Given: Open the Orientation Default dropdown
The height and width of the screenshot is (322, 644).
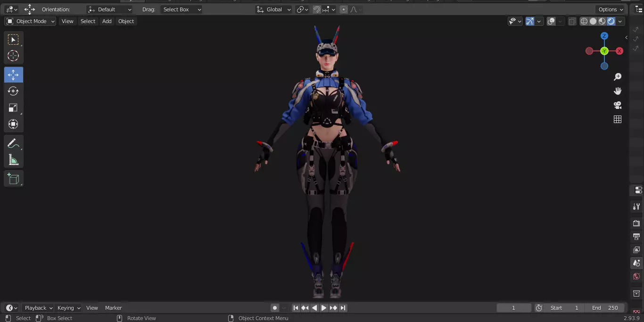Looking at the screenshot, I should 110,9.
